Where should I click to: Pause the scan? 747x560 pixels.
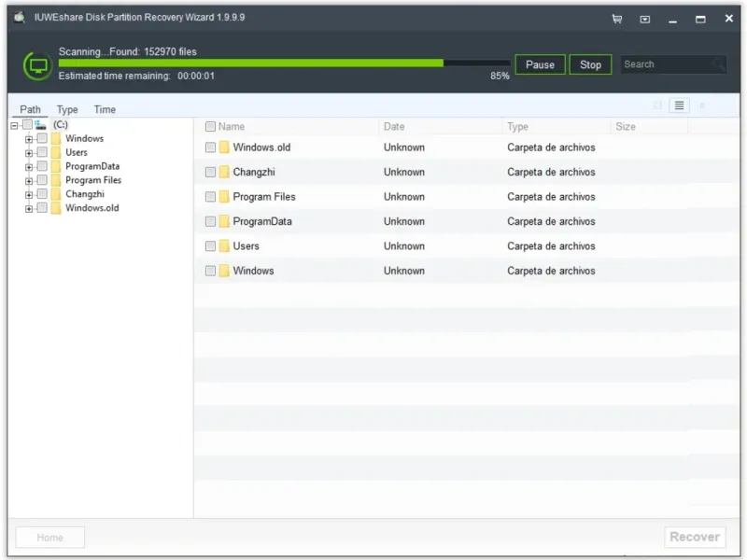tap(540, 64)
